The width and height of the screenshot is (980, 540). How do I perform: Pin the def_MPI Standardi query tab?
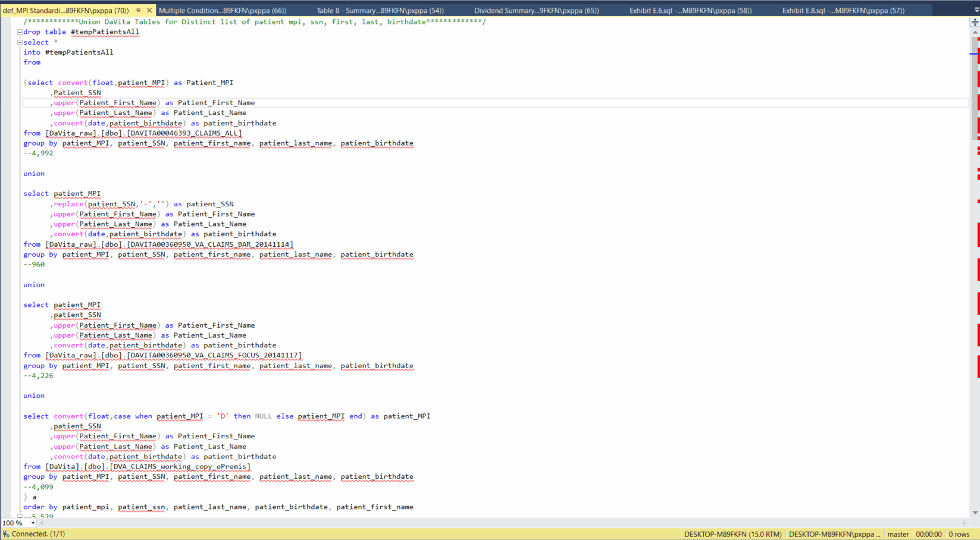[139, 10]
